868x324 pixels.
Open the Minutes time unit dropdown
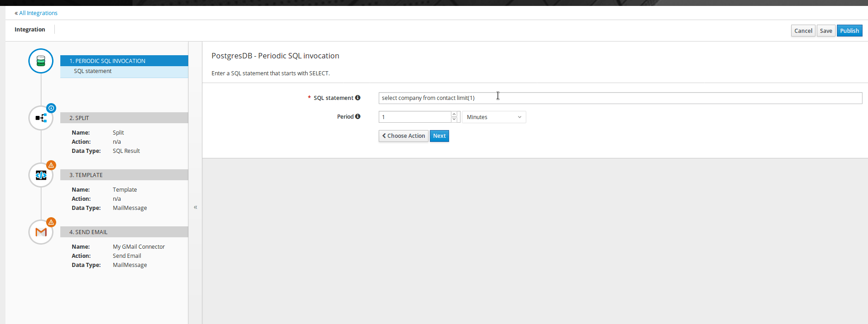tap(494, 117)
